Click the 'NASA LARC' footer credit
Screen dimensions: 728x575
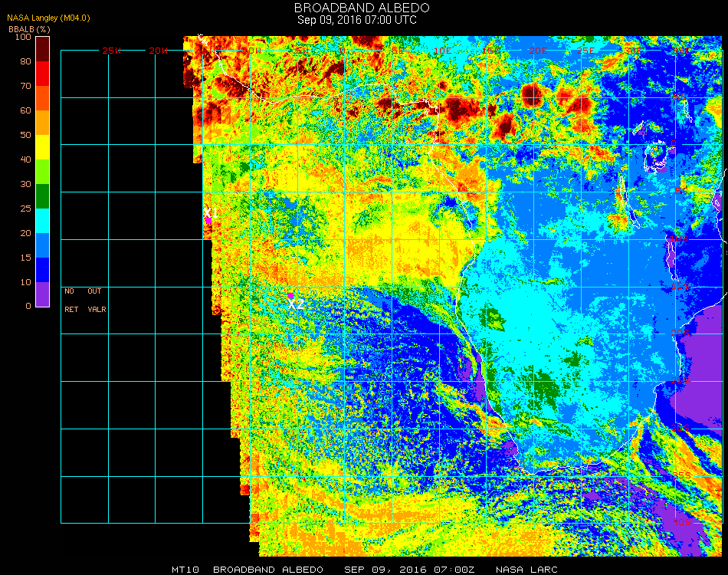pyautogui.click(x=526, y=570)
